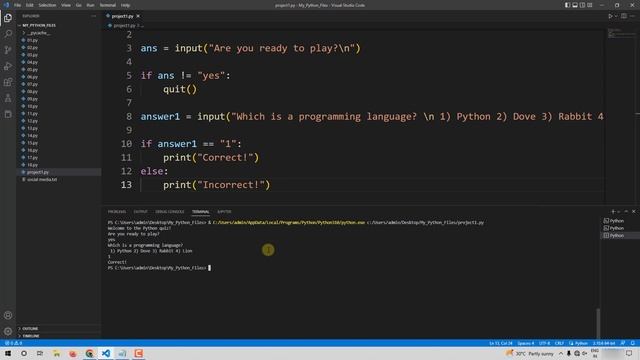This screenshot has width=640, height=360.
Task: Open the Explorer view in activity bar
Action: [8, 18]
